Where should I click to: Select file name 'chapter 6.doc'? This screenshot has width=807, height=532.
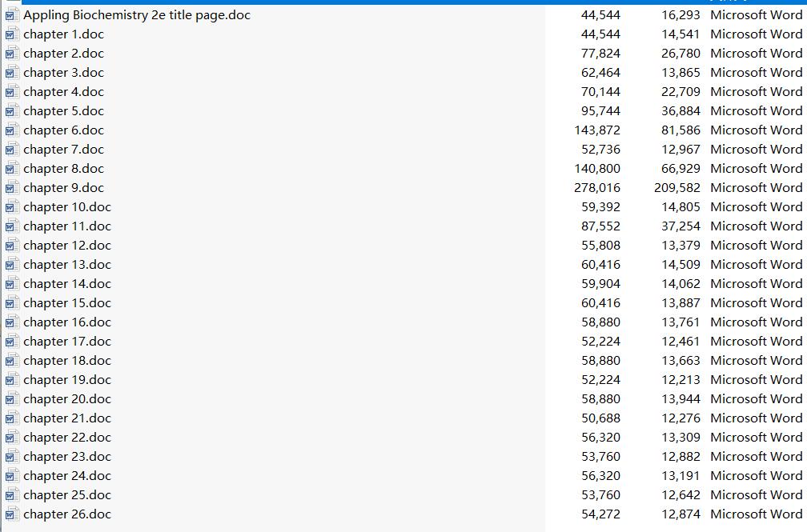(x=64, y=130)
